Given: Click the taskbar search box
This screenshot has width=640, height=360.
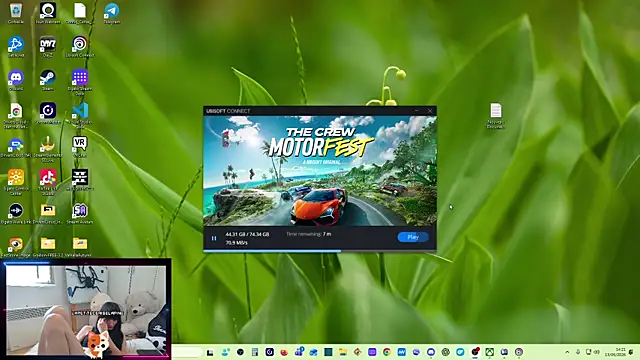Looking at the screenshot, I should 187,352.
